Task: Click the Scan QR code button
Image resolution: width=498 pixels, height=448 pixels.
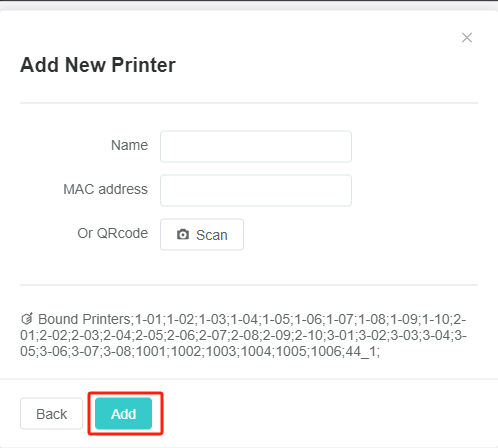Action: 202,234
